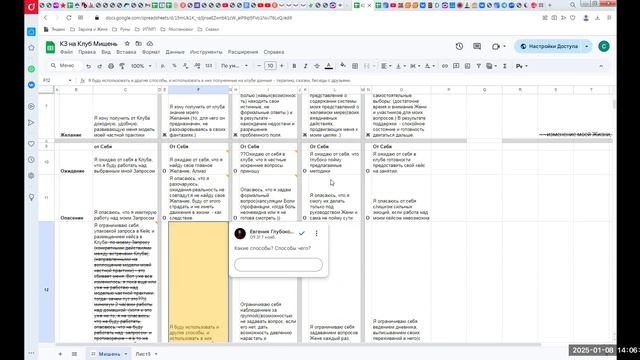640x360 pixels.
Task: Start a Meet call from the camera icon
Action: [x=496, y=46]
